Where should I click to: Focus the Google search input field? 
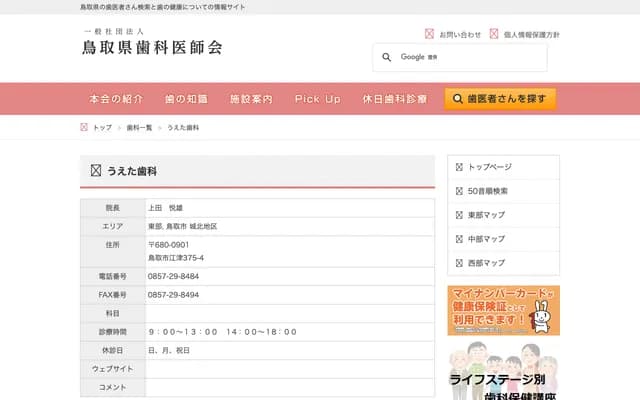coord(470,57)
